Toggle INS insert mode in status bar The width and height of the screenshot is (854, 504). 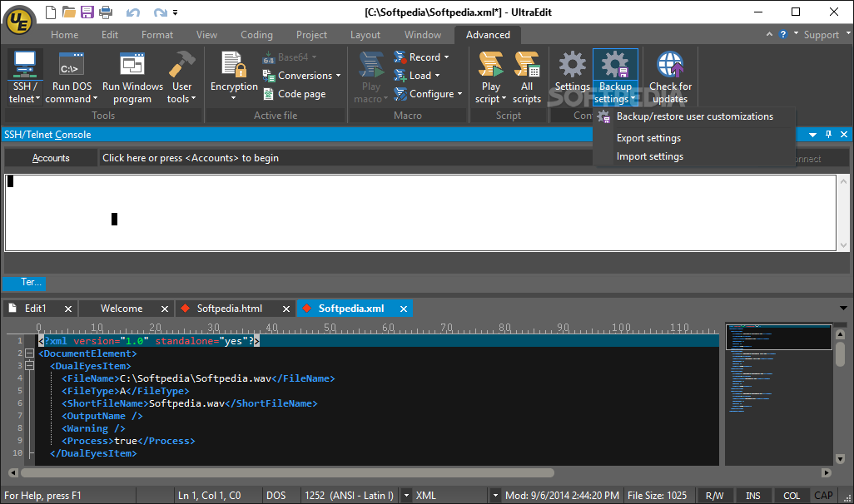[752, 496]
